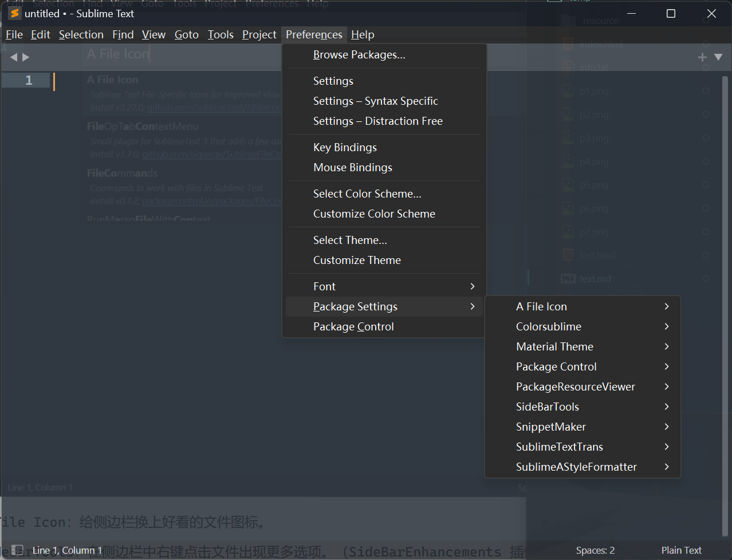Expand SublimeAStyleFormatter settings
The image size is (732, 560).
(583, 467)
